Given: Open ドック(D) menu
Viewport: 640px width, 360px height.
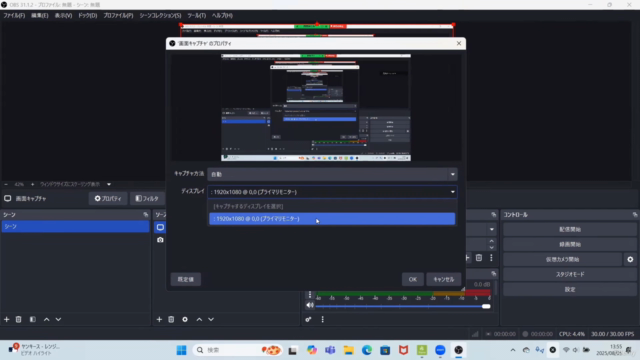Looking at the screenshot, I should tap(87, 16).
